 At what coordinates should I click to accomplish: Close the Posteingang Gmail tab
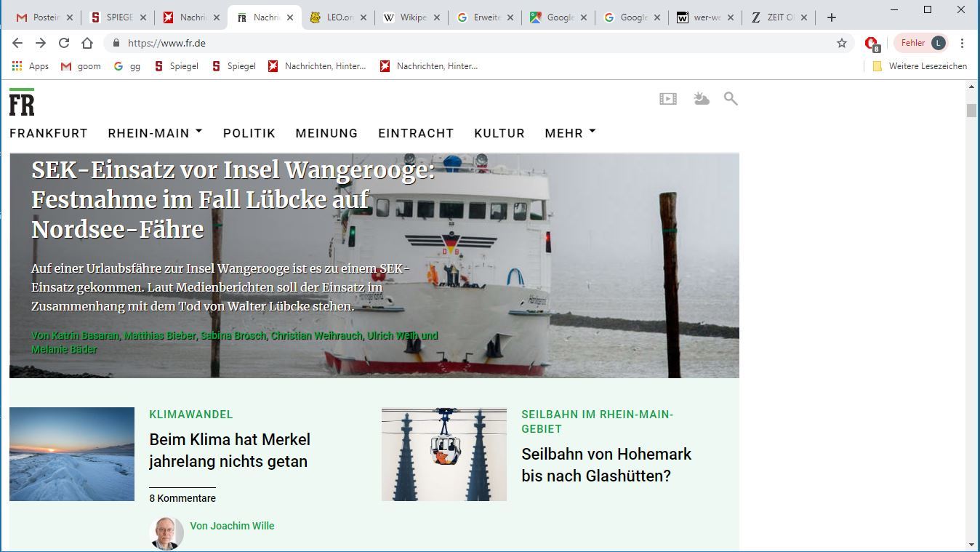point(70,17)
